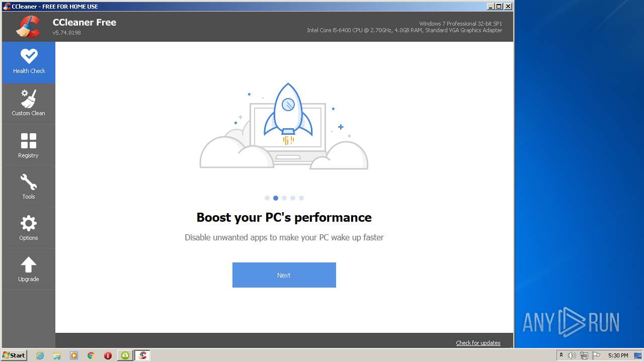Click CCleaner title bar icon
This screenshot has width=644, height=362.
[7, 6]
